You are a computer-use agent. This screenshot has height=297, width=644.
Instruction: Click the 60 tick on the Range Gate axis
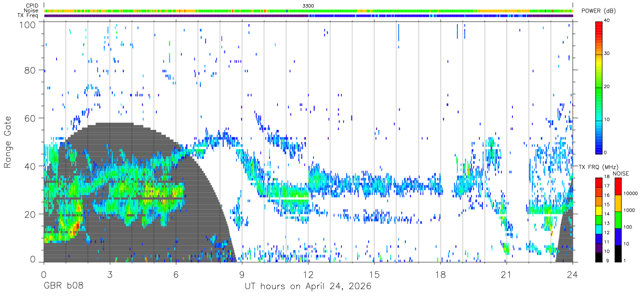[x=30, y=118]
